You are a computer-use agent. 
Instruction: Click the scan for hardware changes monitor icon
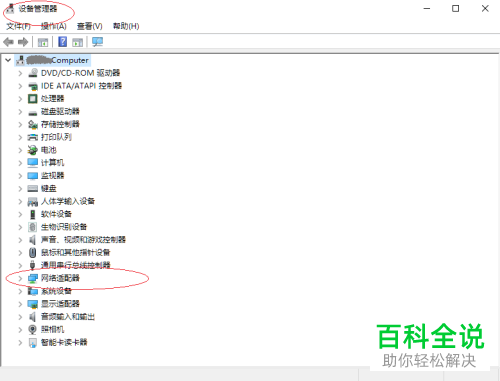(x=97, y=42)
